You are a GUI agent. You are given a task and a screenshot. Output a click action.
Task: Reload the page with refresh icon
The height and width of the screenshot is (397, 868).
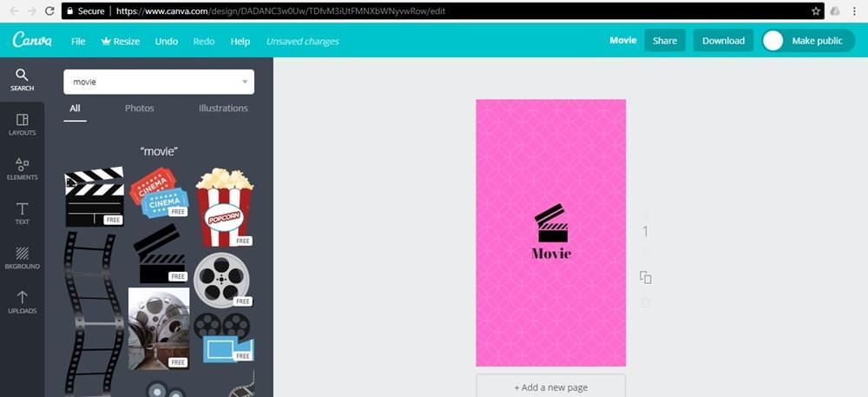[49, 11]
